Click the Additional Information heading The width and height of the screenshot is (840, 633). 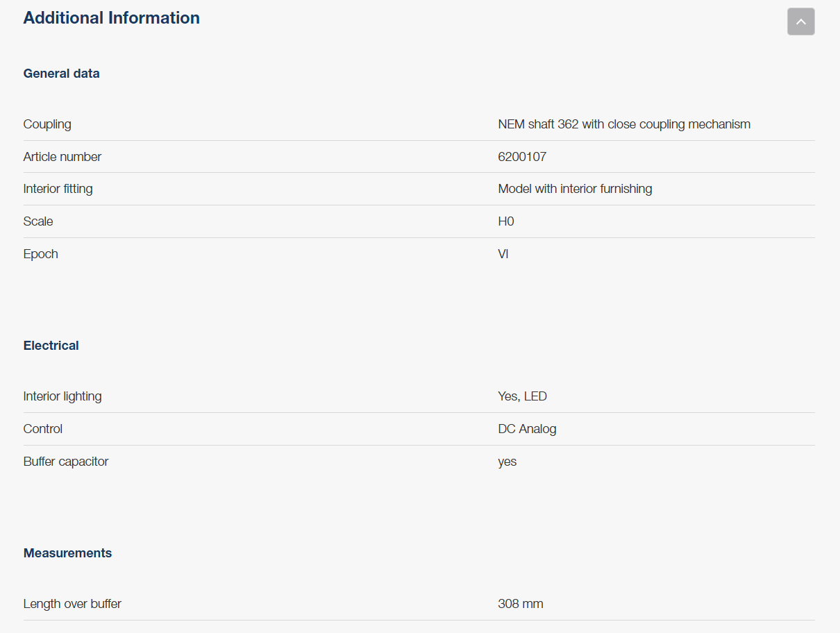tap(111, 18)
